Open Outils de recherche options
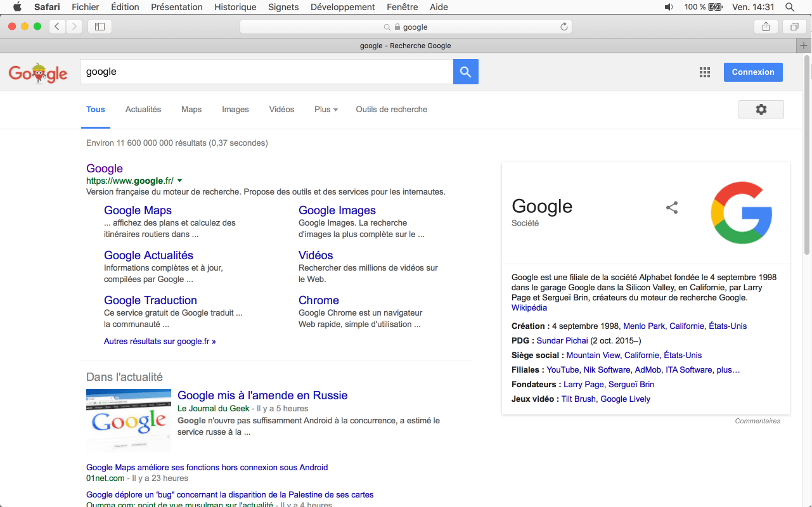 pyautogui.click(x=392, y=109)
